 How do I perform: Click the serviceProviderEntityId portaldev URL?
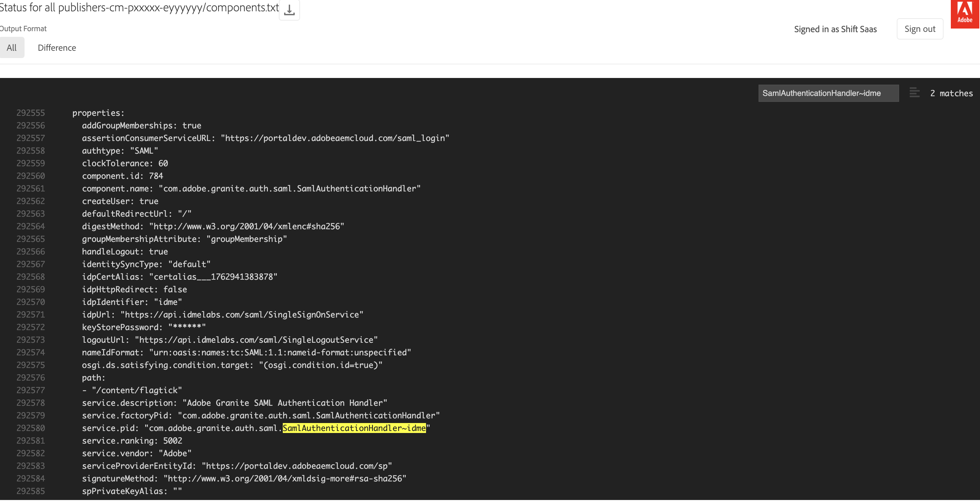pos(297,465)
